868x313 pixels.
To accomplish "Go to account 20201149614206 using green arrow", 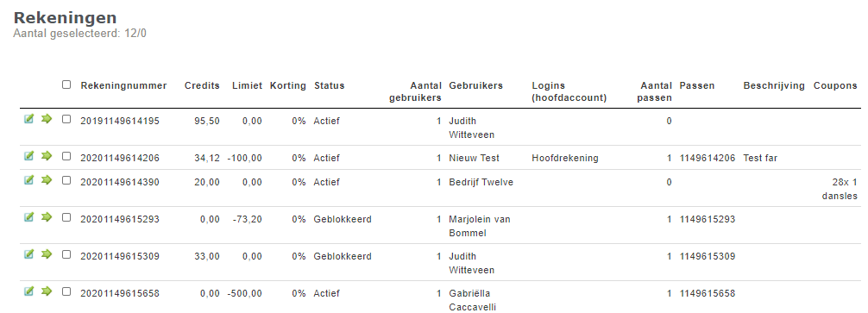I will tap(47, 156).
